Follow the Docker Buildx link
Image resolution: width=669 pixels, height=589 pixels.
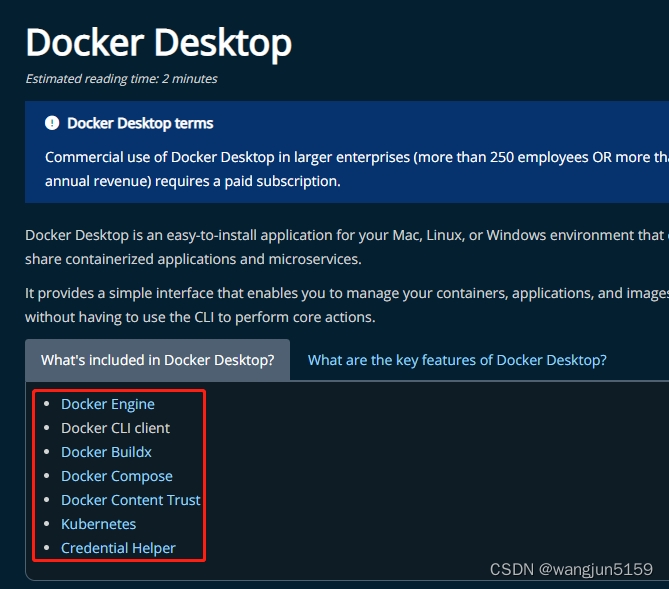click(106, 452)
